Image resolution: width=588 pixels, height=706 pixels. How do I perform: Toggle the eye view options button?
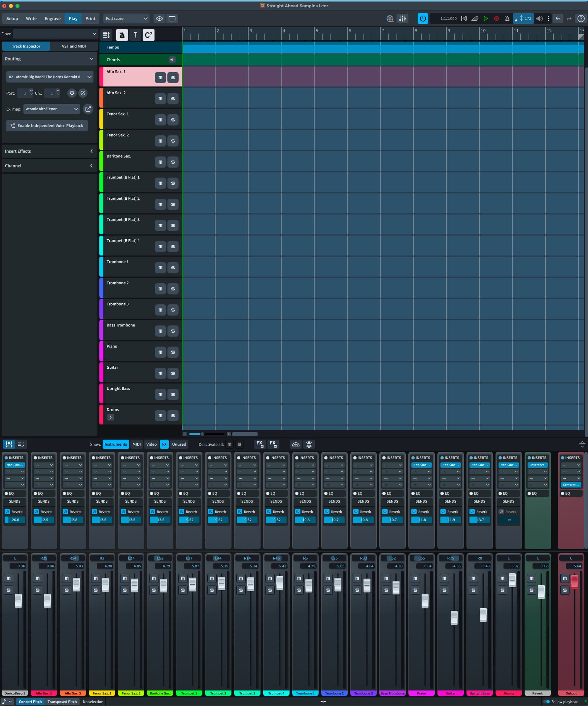[x=159, y=18]
